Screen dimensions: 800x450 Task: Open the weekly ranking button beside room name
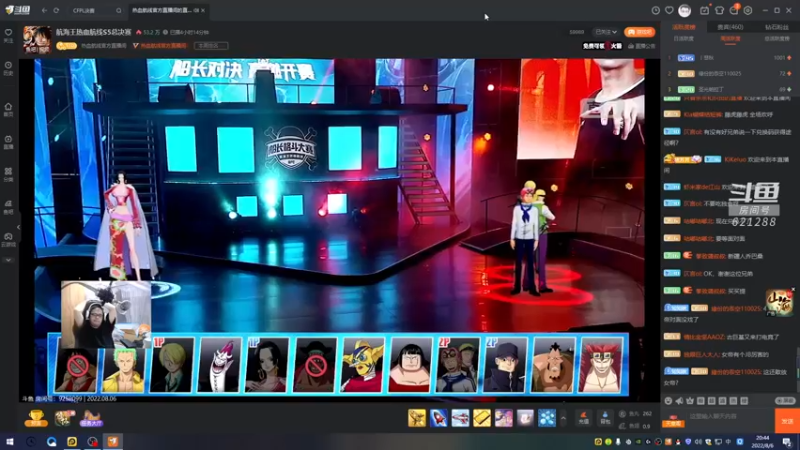(211, 45)
